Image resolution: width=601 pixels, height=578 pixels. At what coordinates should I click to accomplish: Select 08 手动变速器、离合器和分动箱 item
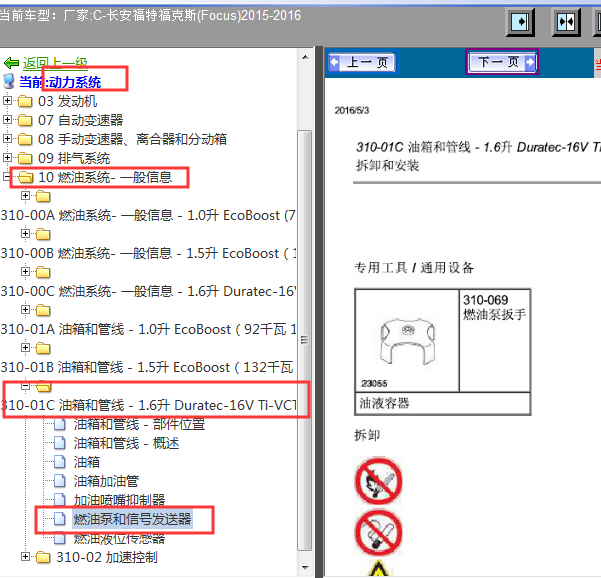(132, 139)
